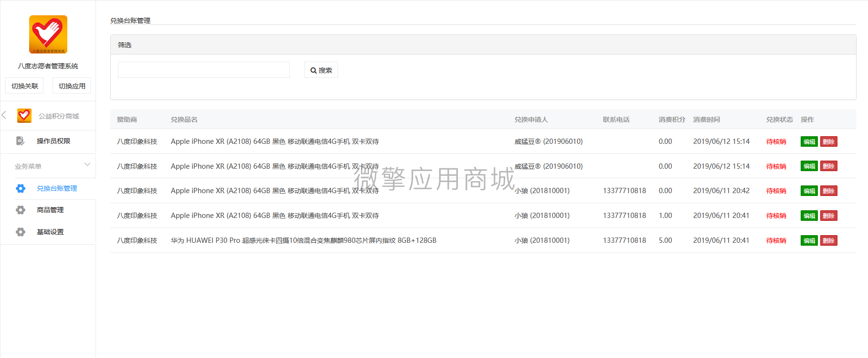Click the back chevron beside 公益积分商城

(4, 115)
